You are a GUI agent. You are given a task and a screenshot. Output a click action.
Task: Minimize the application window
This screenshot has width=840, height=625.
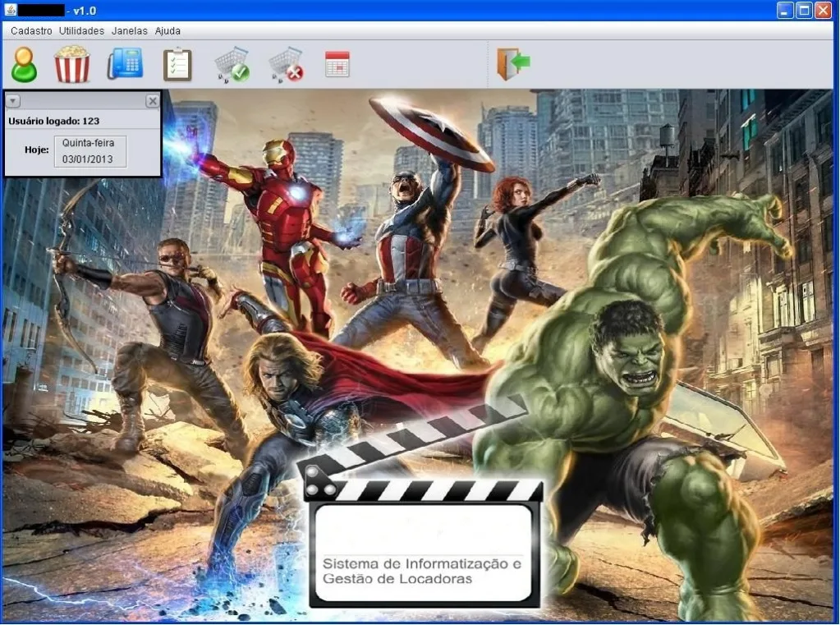(785, 10)
